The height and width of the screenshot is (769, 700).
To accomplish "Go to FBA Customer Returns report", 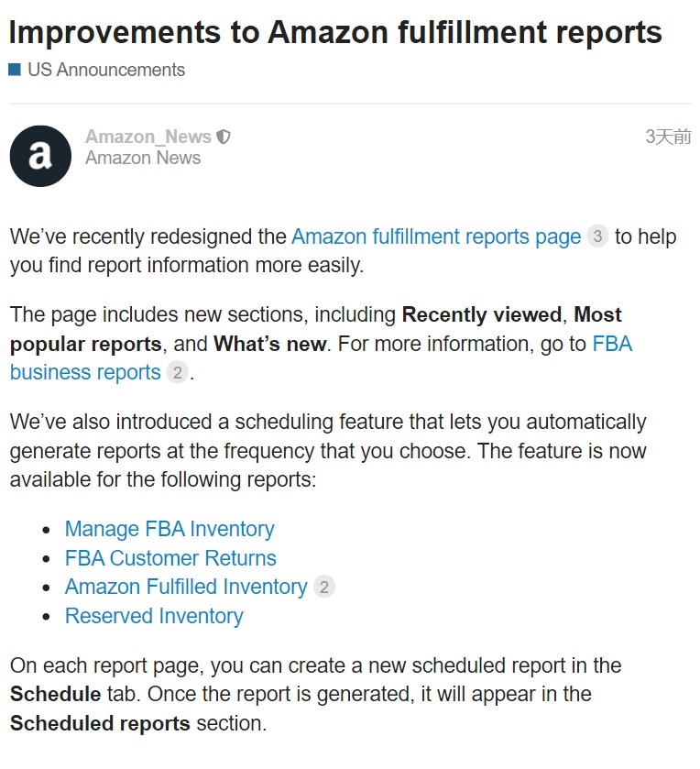I will [170, 558].
